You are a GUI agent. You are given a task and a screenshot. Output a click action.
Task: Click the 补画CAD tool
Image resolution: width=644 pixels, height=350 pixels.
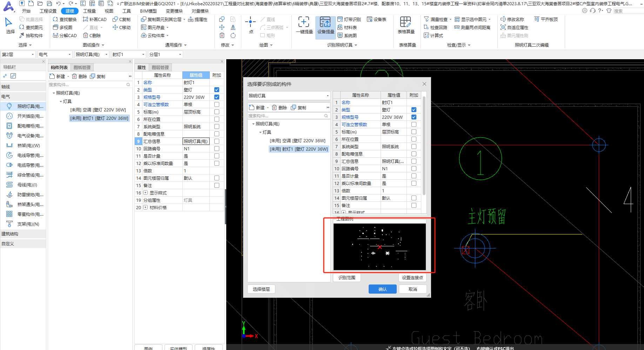pyautogui.click(x=95, y=19)
